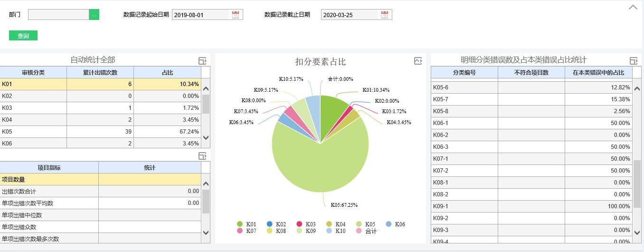
Task: Click scroll down arrow of 项目指标 table
Action: [x=206, y=233]
